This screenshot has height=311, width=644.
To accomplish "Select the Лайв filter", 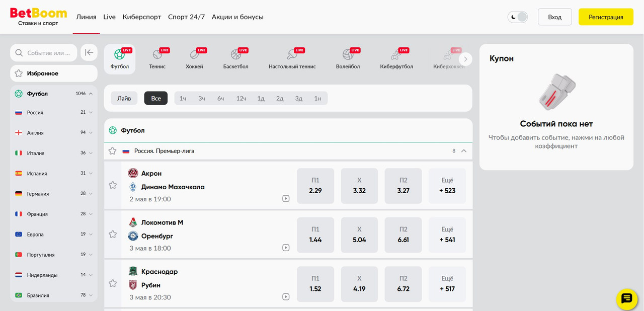I will tap(124, 98).
